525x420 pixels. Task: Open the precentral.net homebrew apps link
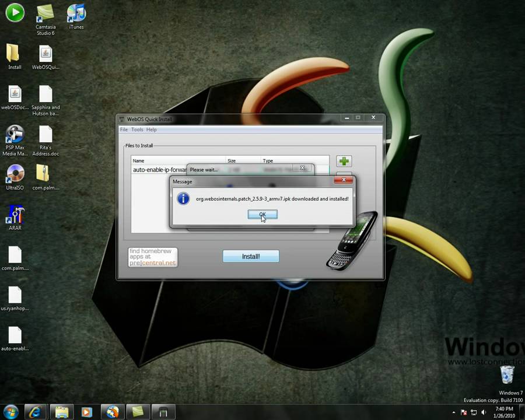click(153, 257)
